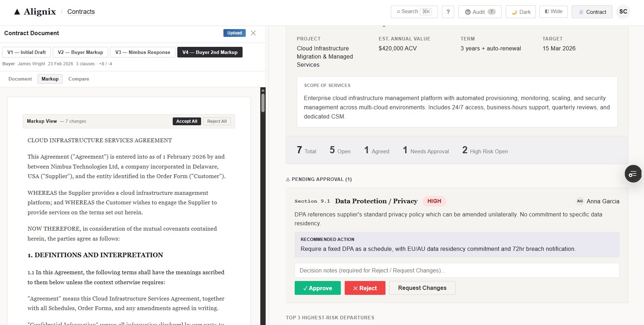Click the '2 High Risk Open' statistic

[x=485, y=150]
